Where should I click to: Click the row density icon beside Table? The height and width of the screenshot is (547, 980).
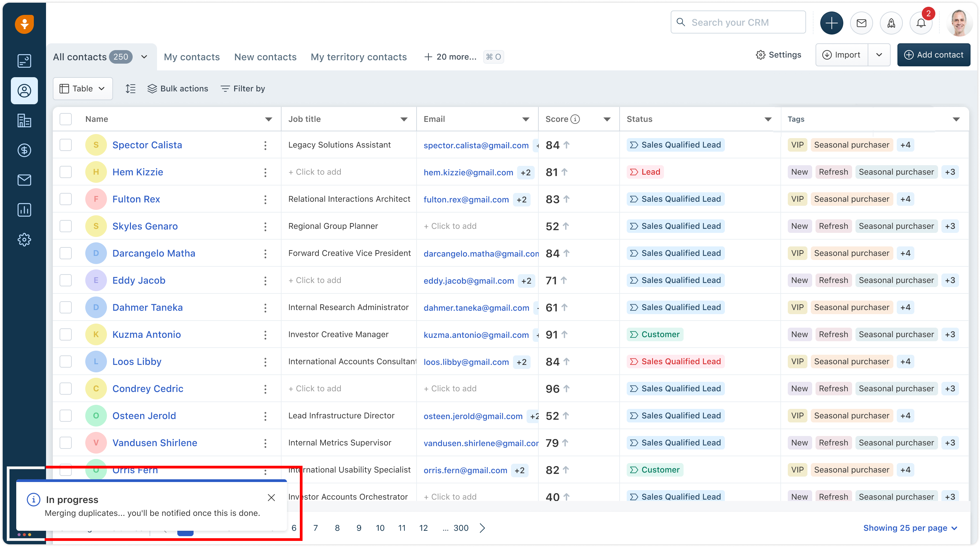coord(131,89)
